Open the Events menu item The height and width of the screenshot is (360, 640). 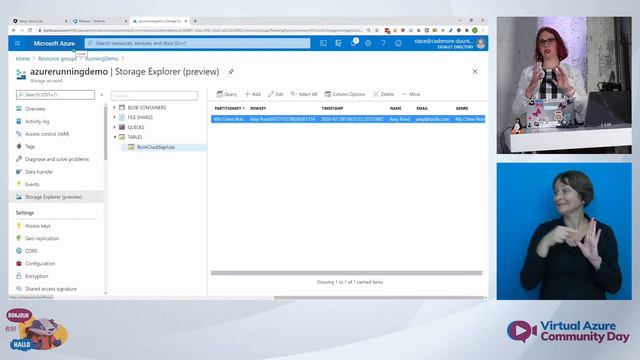pyautogui.click(x=32, y=184)
